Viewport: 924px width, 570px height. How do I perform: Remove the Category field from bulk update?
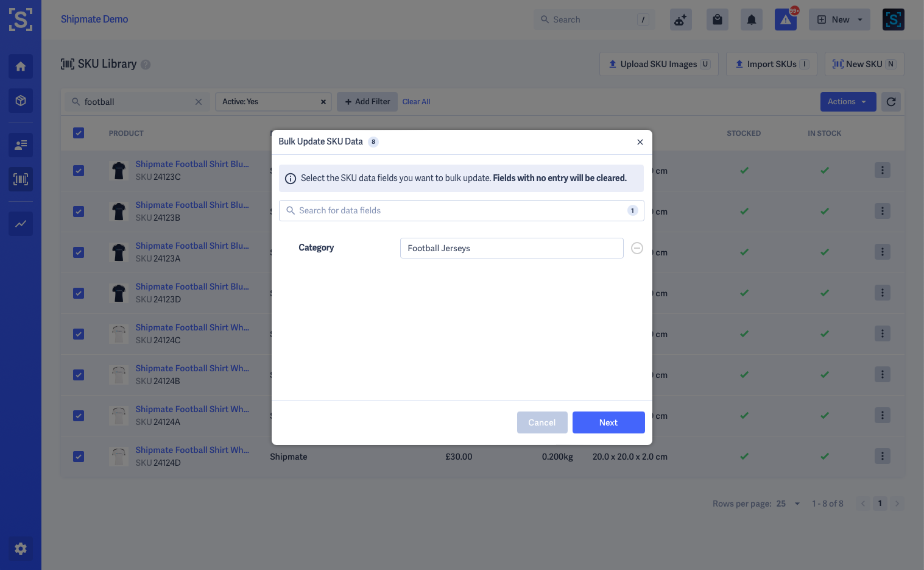[x=637, y=248]
